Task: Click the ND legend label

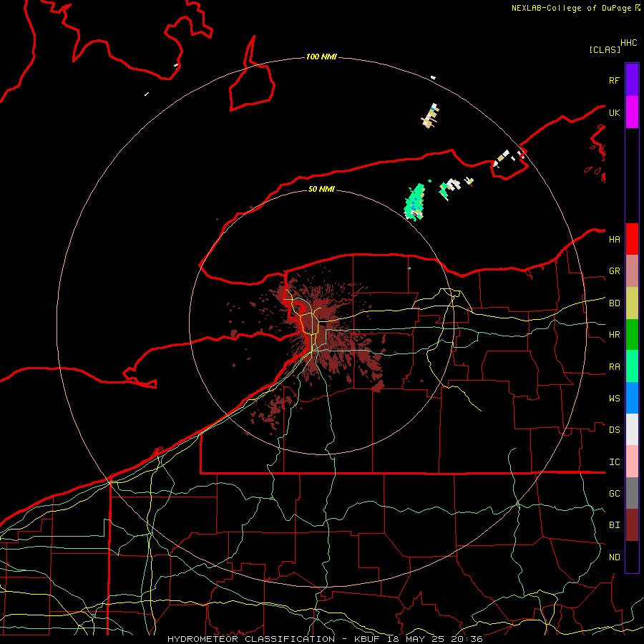Action: tap(614, 557)
